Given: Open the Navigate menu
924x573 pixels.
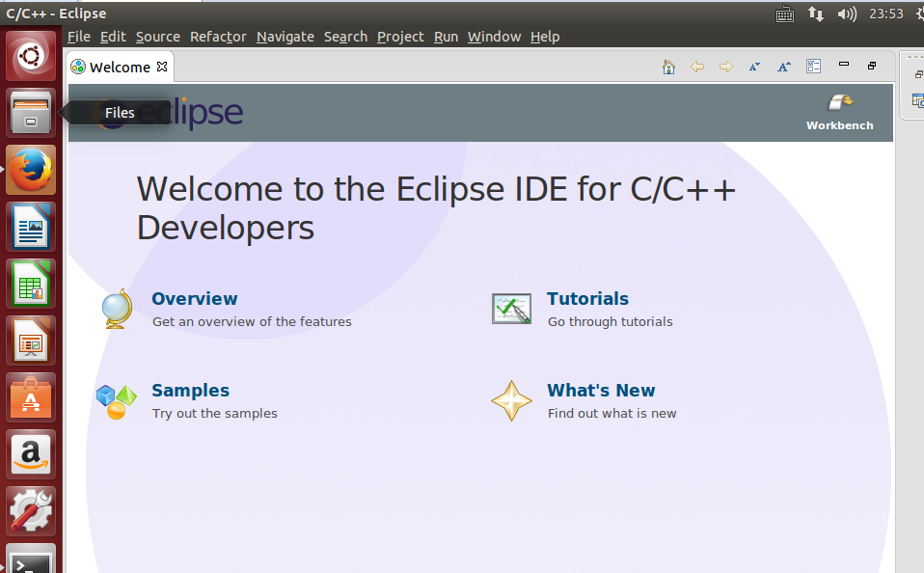Looking at the screenshot, I should tap(285, 37).
